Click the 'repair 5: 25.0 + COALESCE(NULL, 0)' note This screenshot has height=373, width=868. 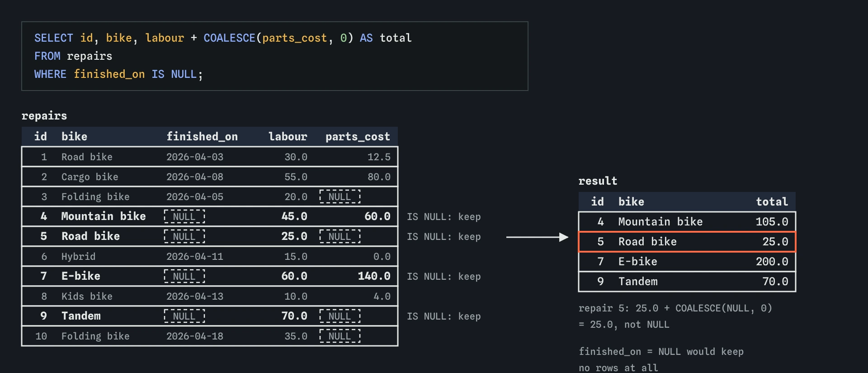tap(675, 308)
